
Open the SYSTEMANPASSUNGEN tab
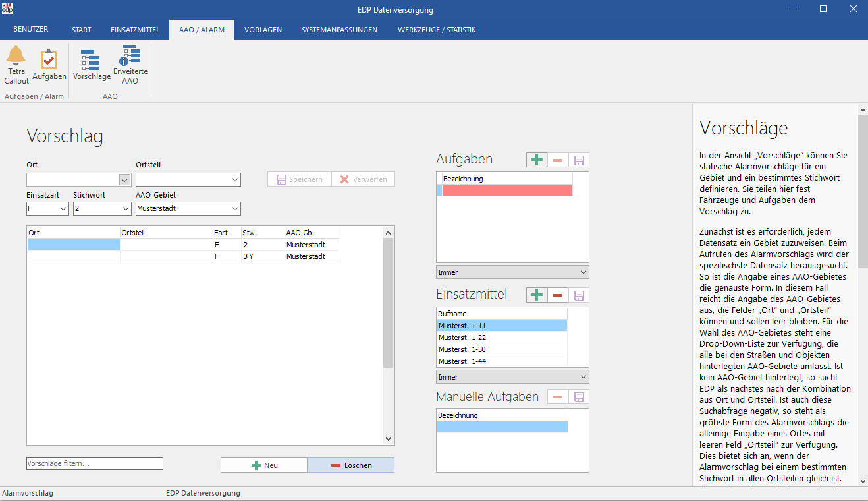point(340,30)
